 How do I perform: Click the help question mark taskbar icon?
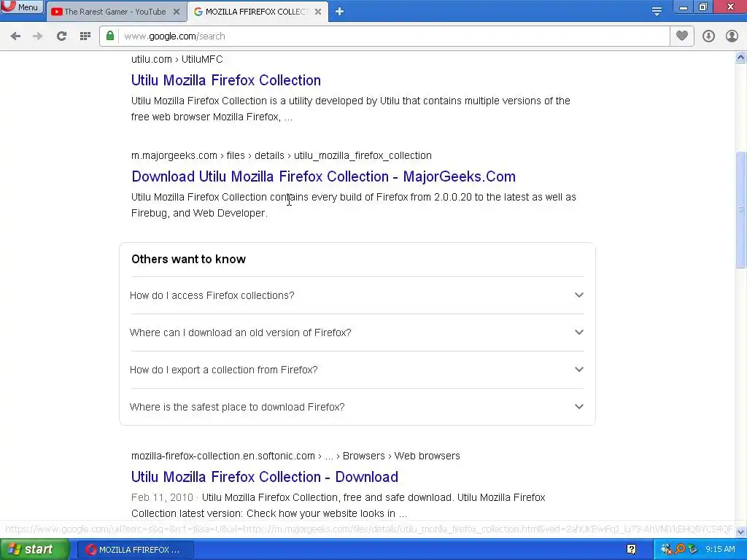(631, 550)
